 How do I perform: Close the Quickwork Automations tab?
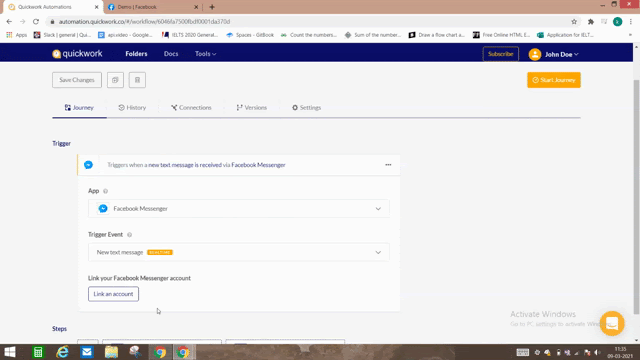click(96, 7)
